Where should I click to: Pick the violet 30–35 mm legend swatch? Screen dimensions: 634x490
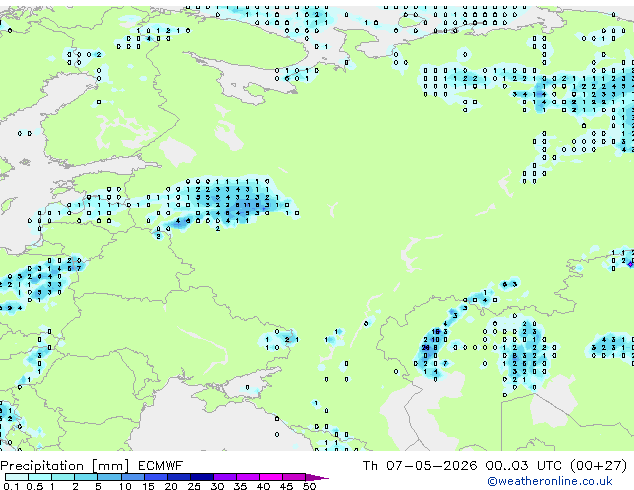point(225,477)
